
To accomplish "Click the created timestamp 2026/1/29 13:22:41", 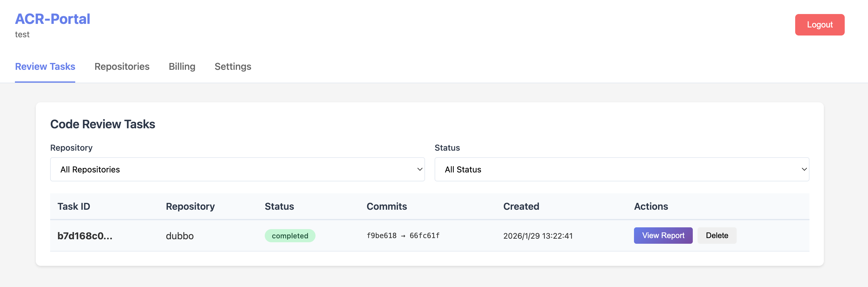I will pyautogui.click(x=538, y=235).
